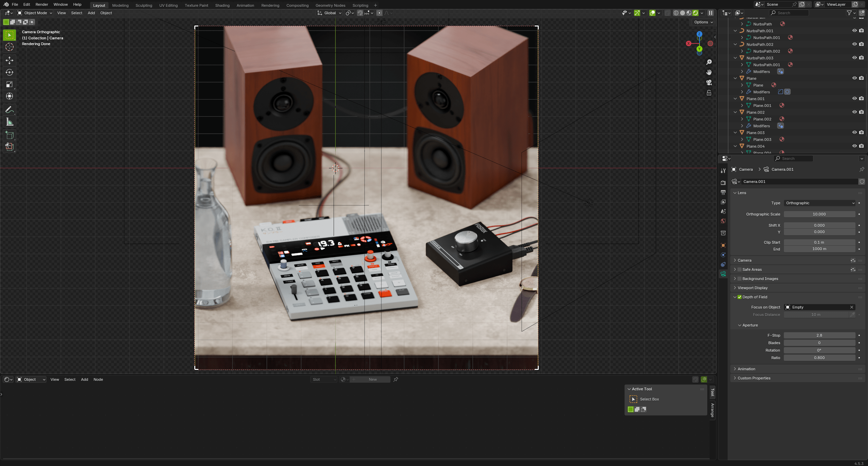Click the New material button

point(372,379)
